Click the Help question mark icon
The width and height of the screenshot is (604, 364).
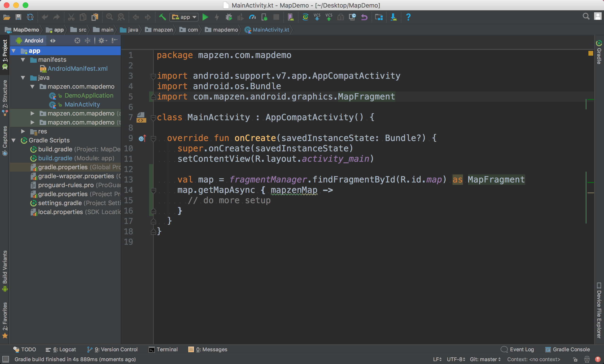[x=408, y=17]
